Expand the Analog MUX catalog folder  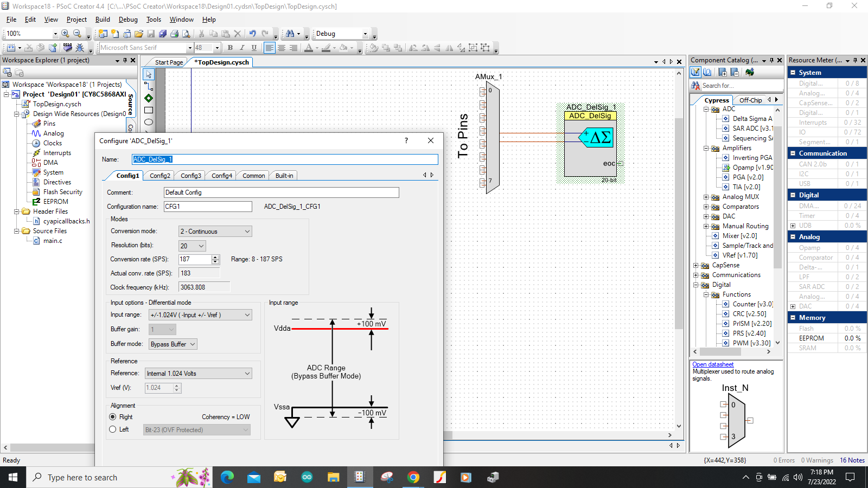[x=706, y=197]
